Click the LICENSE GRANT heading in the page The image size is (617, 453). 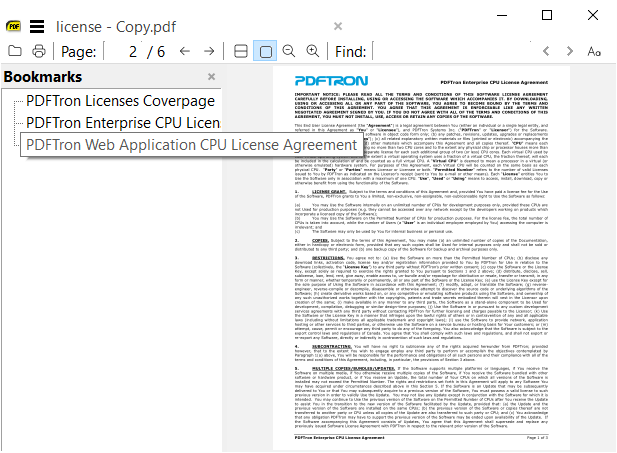click(329, 192)
